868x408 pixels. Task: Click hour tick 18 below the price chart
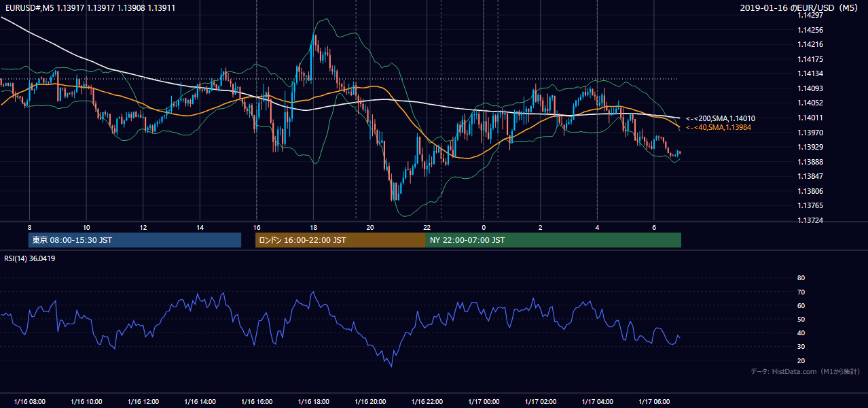313,227
